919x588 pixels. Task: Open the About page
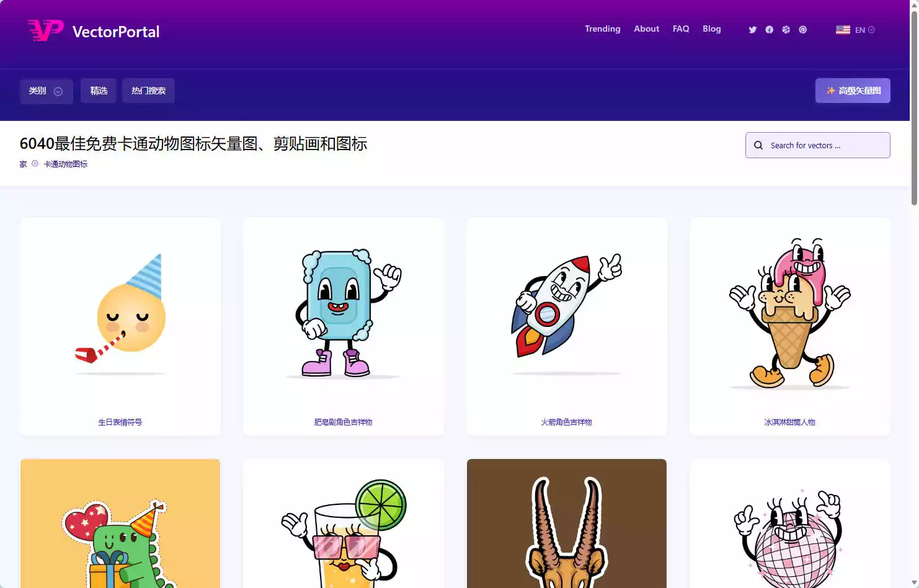647,29
